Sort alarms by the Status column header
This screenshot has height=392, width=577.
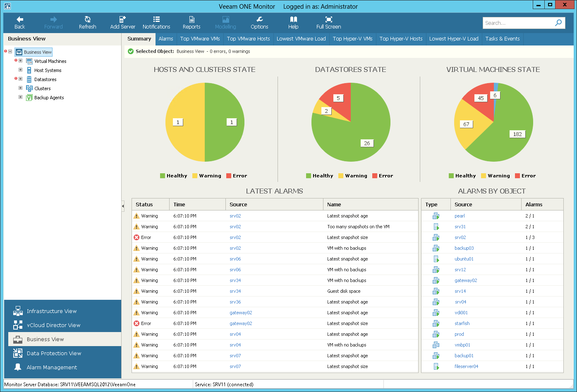[x=151, y=204]
